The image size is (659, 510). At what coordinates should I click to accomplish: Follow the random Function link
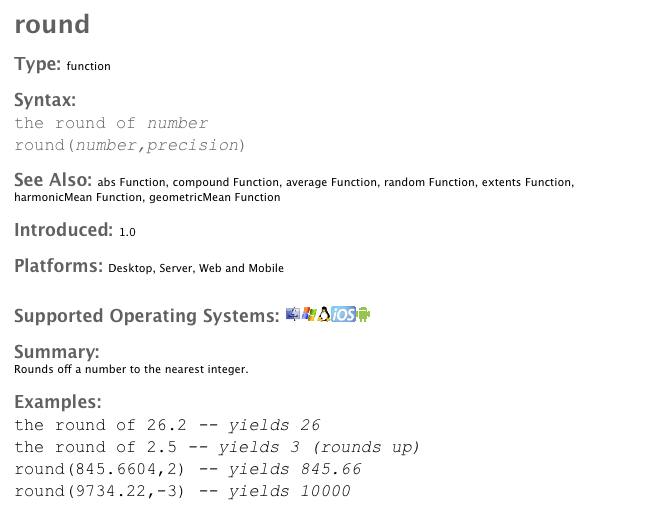(430, 183)
